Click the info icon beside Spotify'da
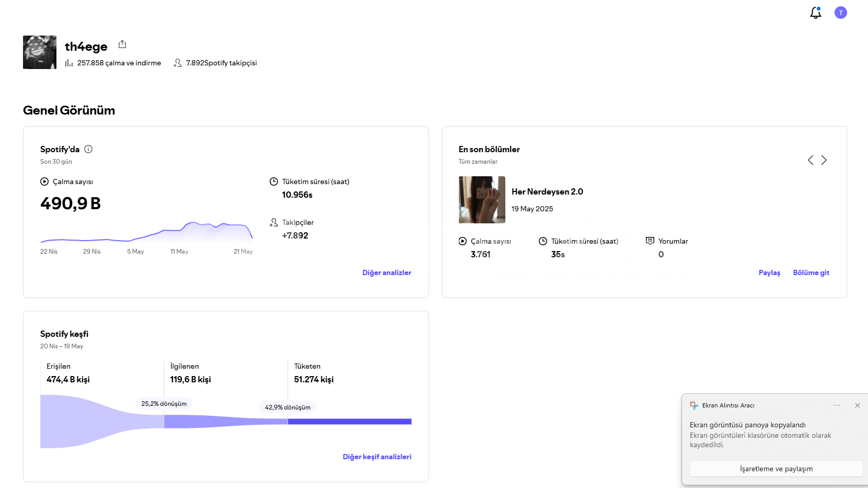This screenshot has height=488, width=868. (88, 149)
